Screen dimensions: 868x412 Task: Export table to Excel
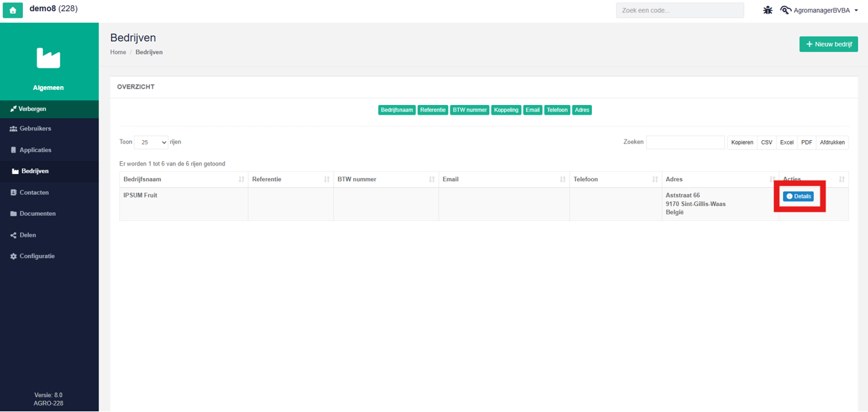786,142
